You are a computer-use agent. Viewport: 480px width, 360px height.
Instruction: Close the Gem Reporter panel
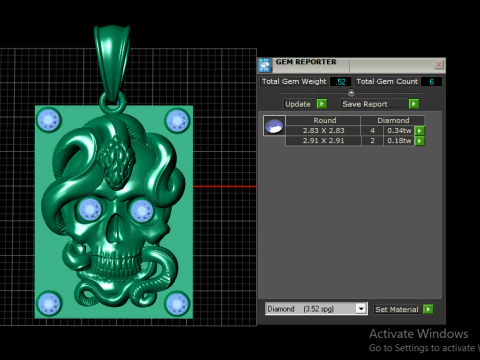(x=439, y=65)
